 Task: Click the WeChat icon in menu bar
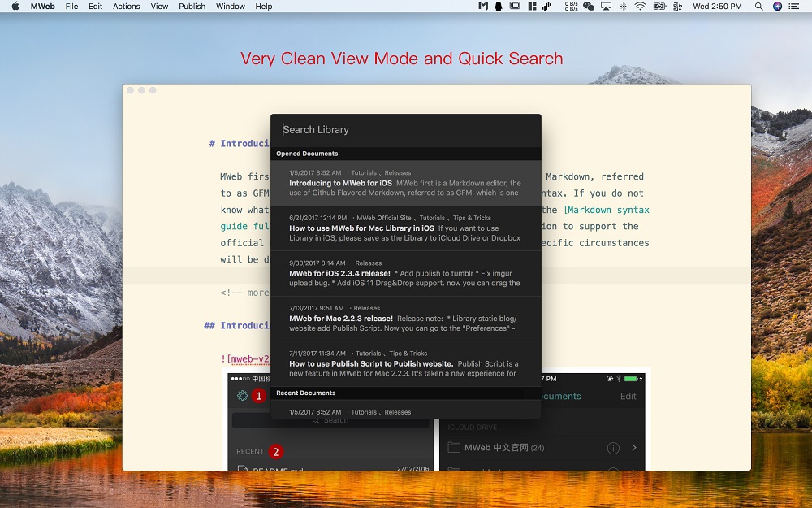[589, 7]
